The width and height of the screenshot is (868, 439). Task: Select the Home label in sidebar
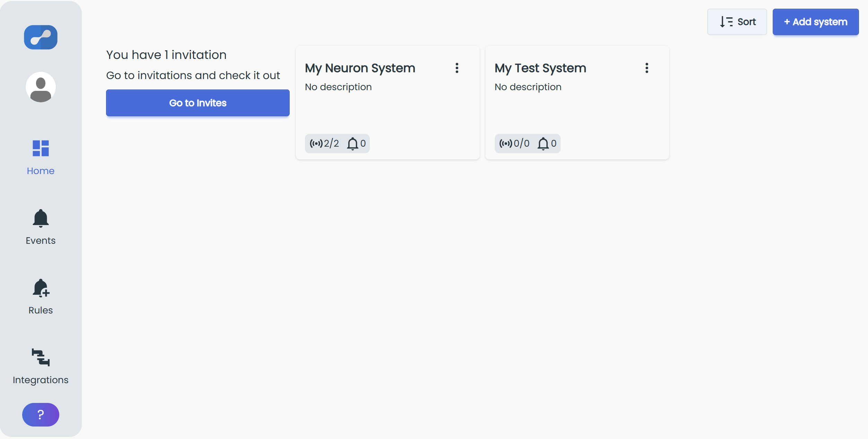pyautogui.click(x=41, y=171)
